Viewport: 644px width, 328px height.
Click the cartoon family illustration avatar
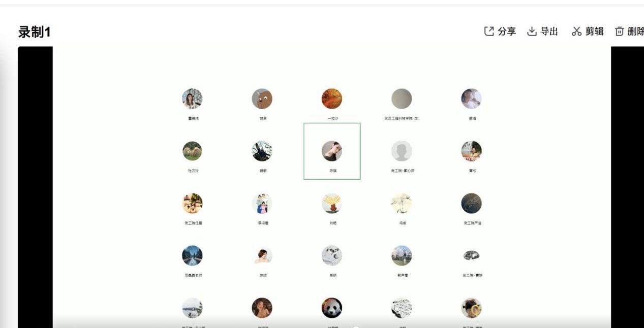pos(262,203)
